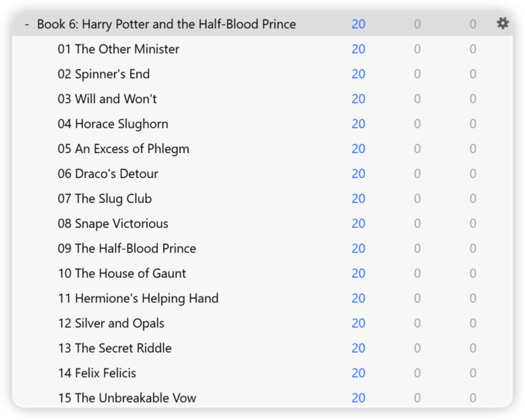The image size is (525, 420).
Task: Click new card count for Felix Felicis
Action: click(359, 373)
